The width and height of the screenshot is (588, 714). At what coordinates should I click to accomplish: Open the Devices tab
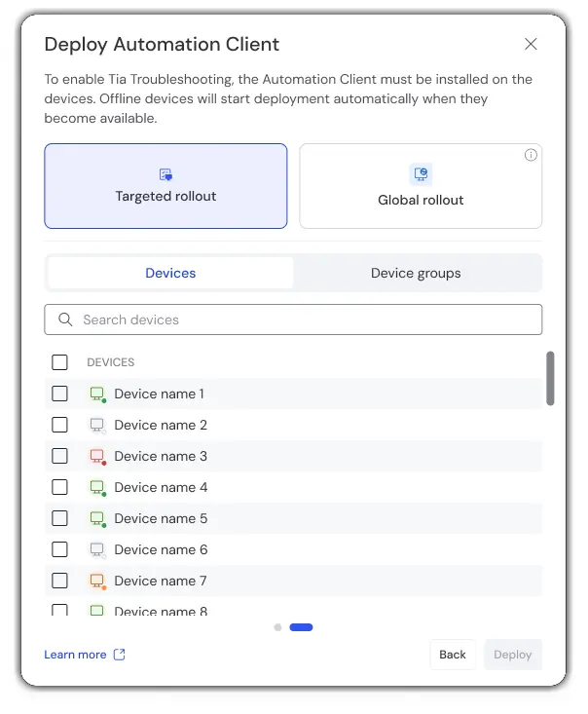170,273
